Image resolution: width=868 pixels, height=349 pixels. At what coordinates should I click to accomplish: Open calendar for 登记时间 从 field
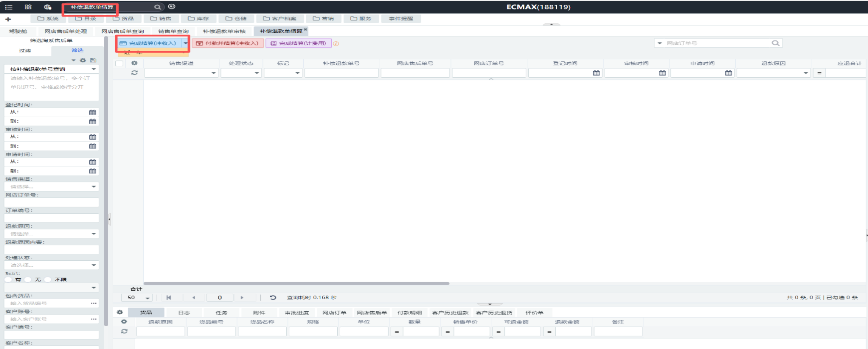tap(93, 112)
